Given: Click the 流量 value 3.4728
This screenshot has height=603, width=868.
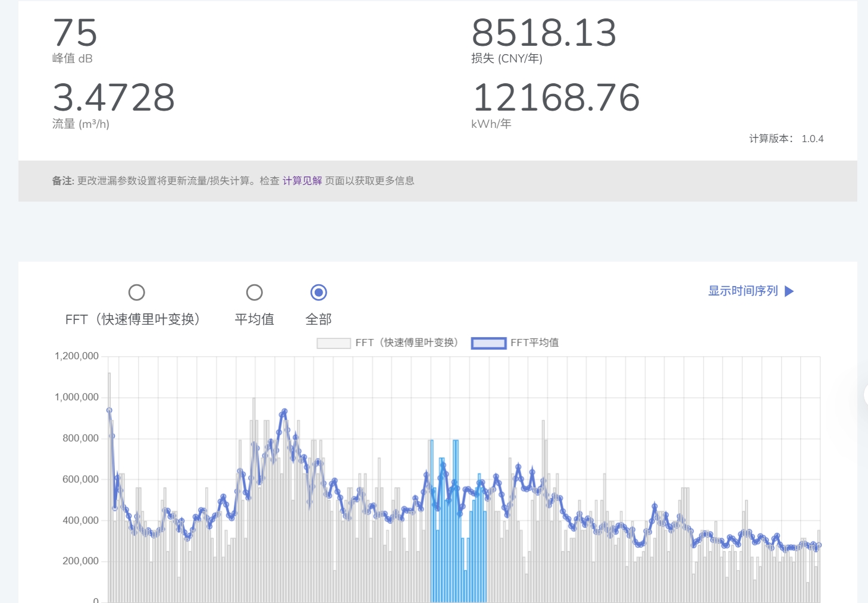Looking at the screenshot, I should pyautogui.click(x=113, y=98).
